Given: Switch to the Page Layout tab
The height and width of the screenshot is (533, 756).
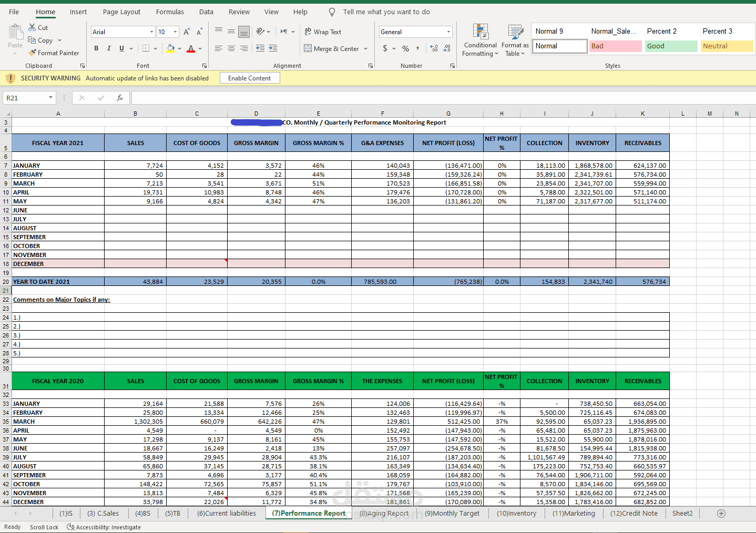Looking at the screenshot, I should pos(121,12).
